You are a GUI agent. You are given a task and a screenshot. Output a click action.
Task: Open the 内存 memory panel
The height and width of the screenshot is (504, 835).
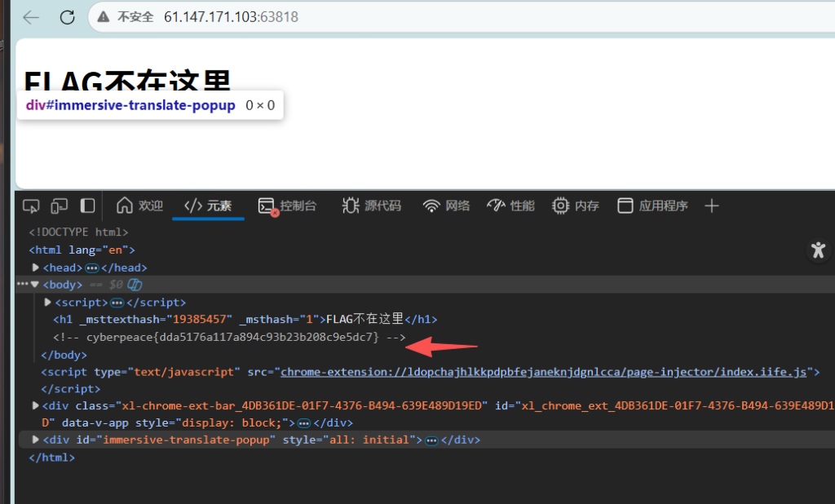coord(575,206)
